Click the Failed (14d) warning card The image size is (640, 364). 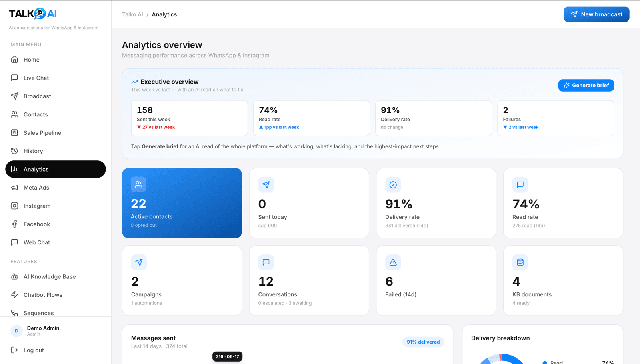click(x=436, y=280)
